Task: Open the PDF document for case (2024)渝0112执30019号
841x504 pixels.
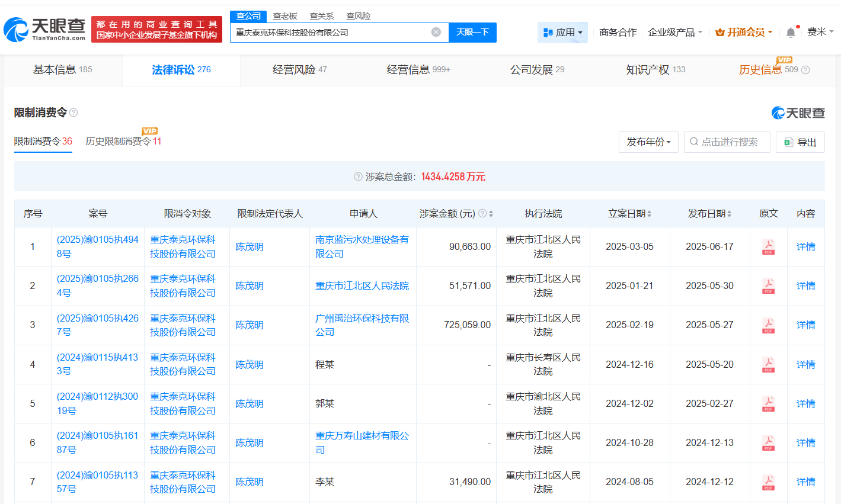Action: [x=768, y=403]
